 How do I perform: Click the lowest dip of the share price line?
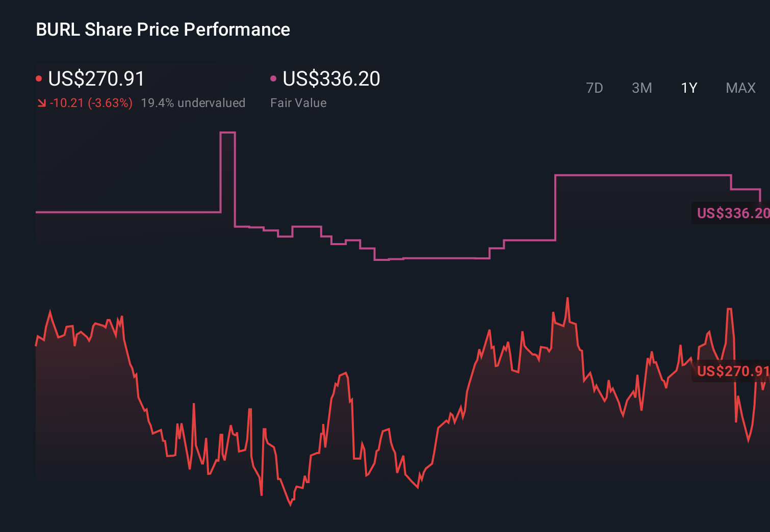pos(290,506)
